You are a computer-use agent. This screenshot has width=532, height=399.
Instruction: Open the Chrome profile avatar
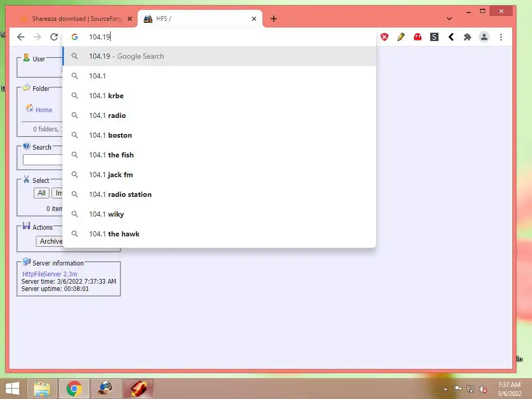pyautogui.click(x=484, y=37)
